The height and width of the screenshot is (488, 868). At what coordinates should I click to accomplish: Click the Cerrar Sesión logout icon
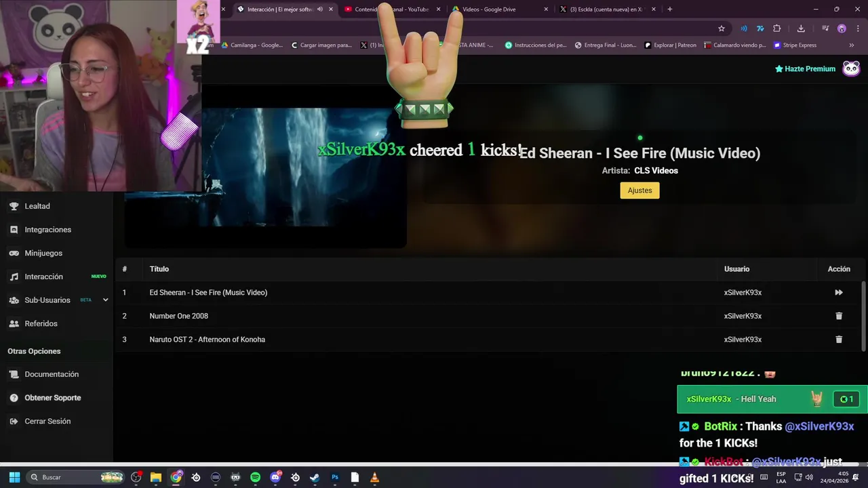point(14,421)
